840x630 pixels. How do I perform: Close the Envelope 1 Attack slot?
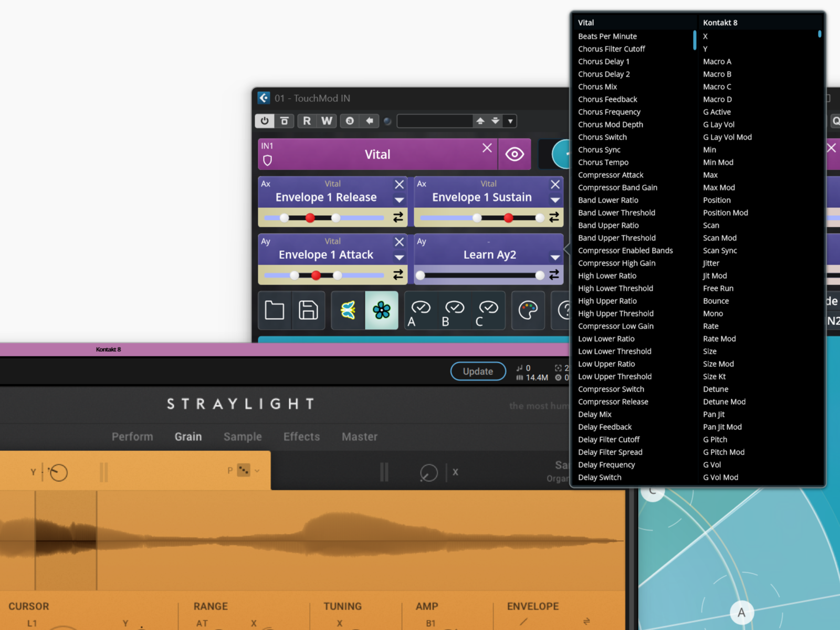pos(400,241)
